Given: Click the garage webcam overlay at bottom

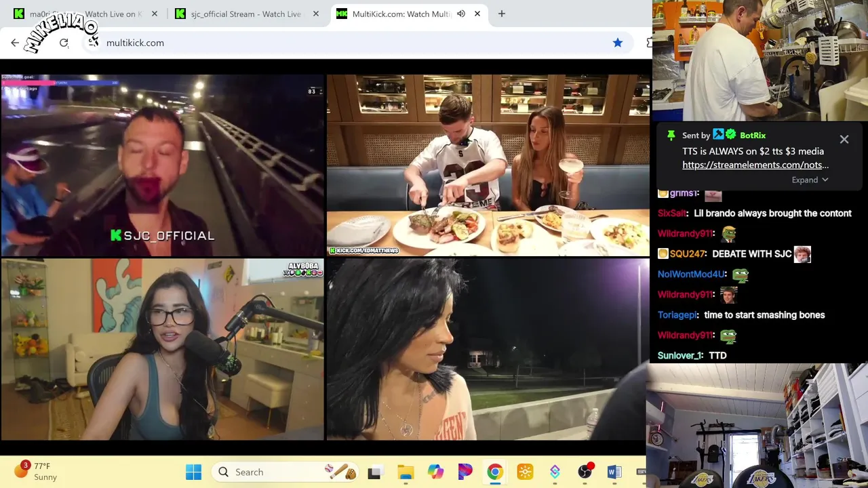Looking at the screenshot, I should [x=757, y=426].
